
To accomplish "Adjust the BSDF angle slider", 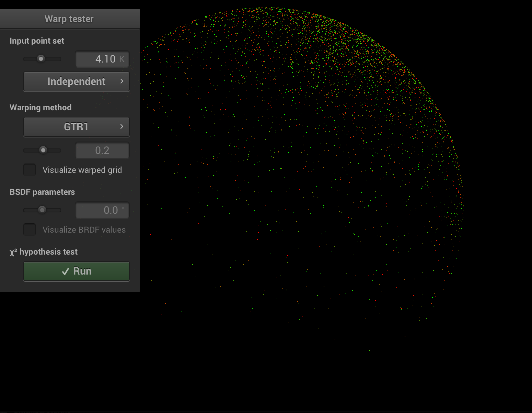I will pyautogui.click(x=42, y=210).
